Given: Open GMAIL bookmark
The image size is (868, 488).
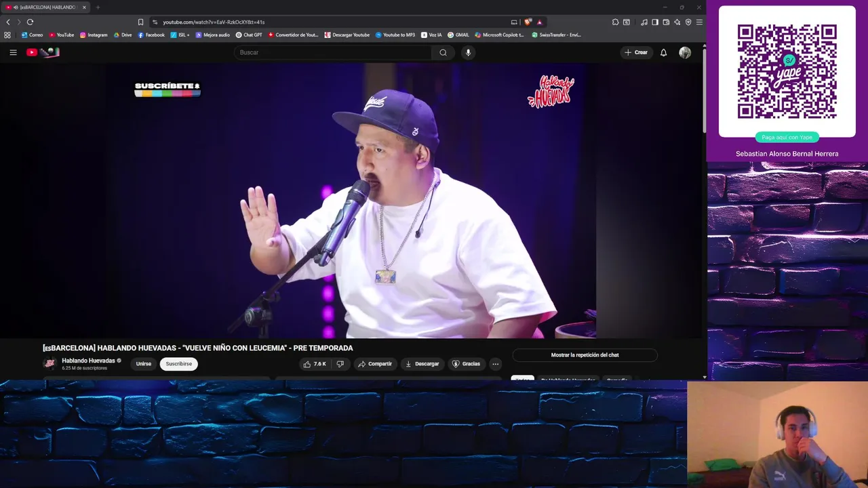Looking at the screenshot, I should click(458, 35).
